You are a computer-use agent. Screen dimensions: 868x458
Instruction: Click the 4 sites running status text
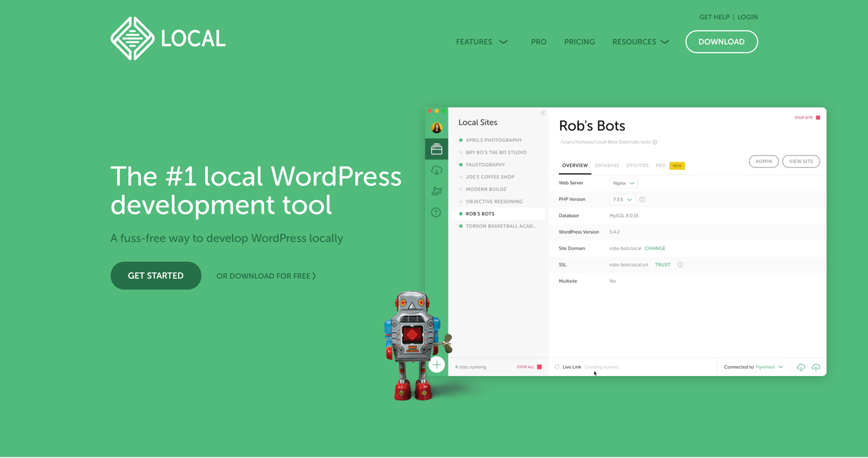(x=470, y=367)
